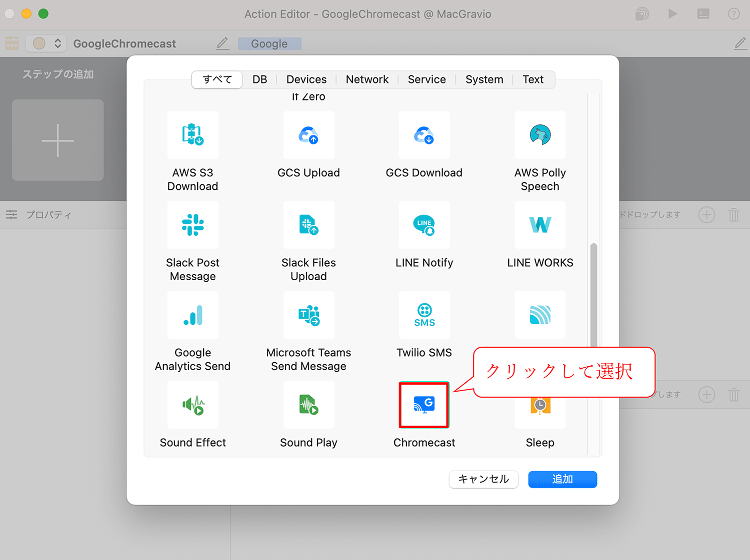This screenshot has width=750, height=560.
Task: Click the Twilio SMS label text
Action: [x=424, y=353]
